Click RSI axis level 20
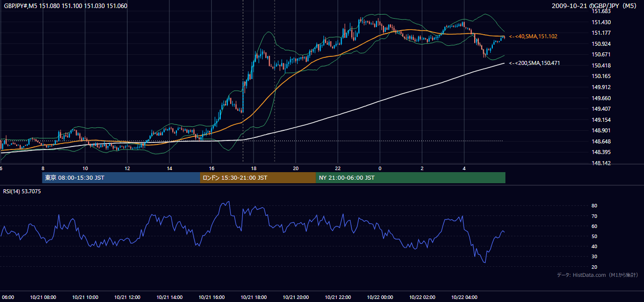Viewport: 644px width, 302px height. point(595,267)
